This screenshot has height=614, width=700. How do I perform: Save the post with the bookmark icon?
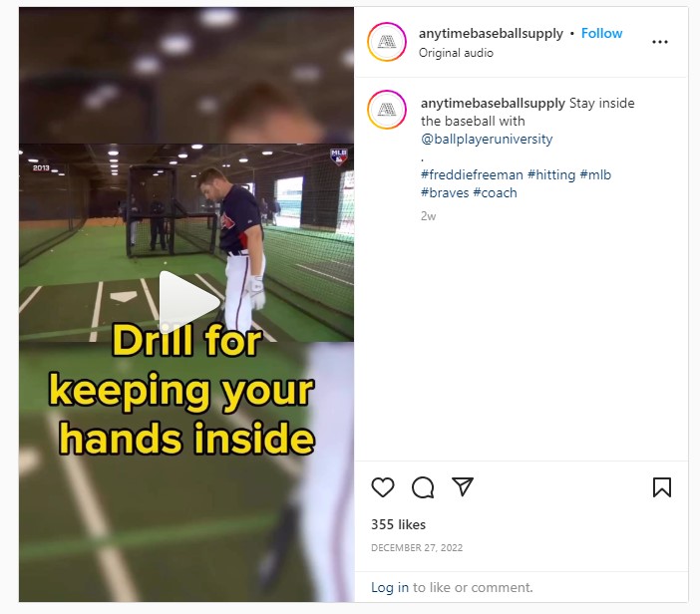pos(661,486)
